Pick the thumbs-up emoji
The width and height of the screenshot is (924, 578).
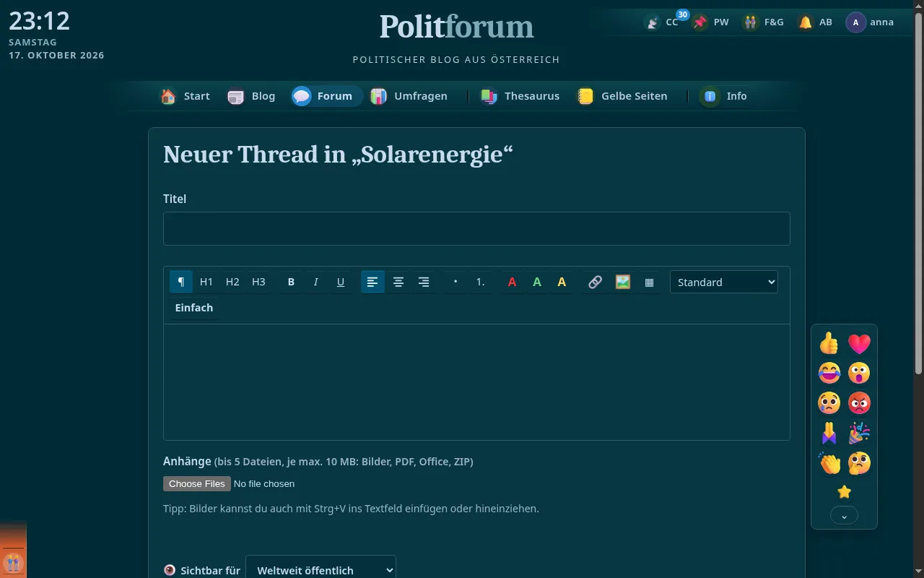(x=829, y=343)
